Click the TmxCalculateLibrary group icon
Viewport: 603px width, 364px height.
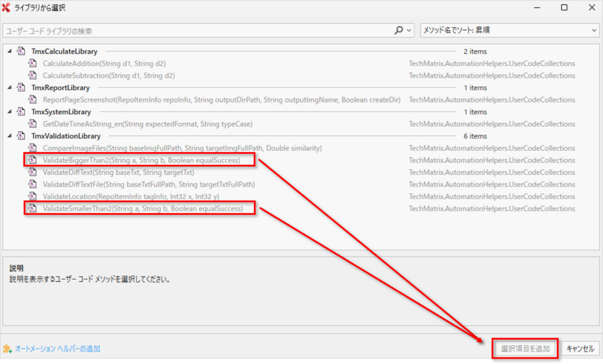tap(21, 52)
